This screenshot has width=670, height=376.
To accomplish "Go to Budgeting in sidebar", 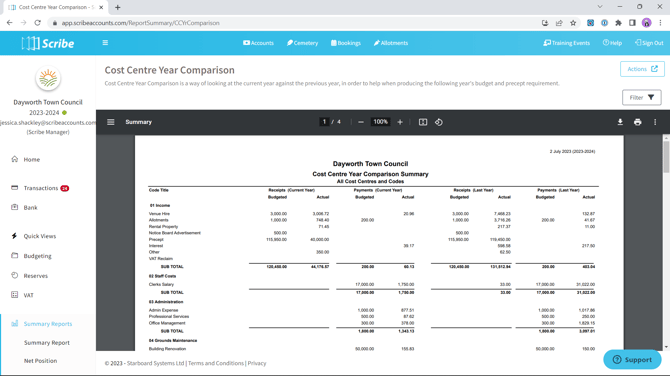I will coord(37,256).
